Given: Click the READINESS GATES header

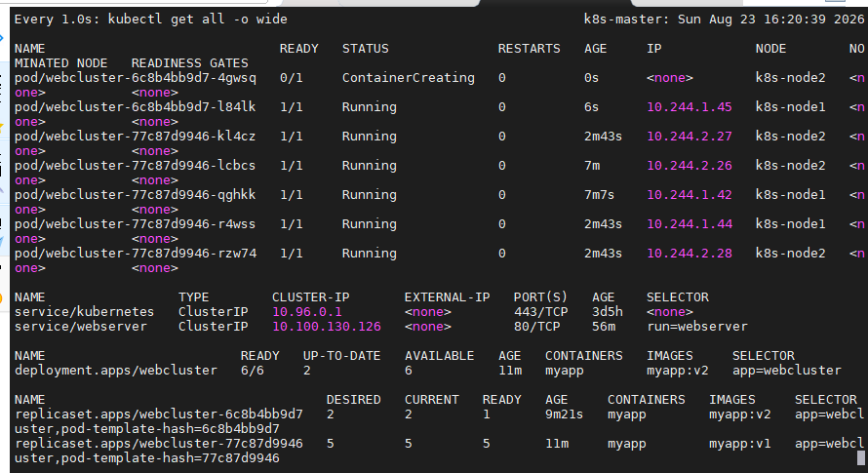Looking at the screenshot, I should point(190,63).
